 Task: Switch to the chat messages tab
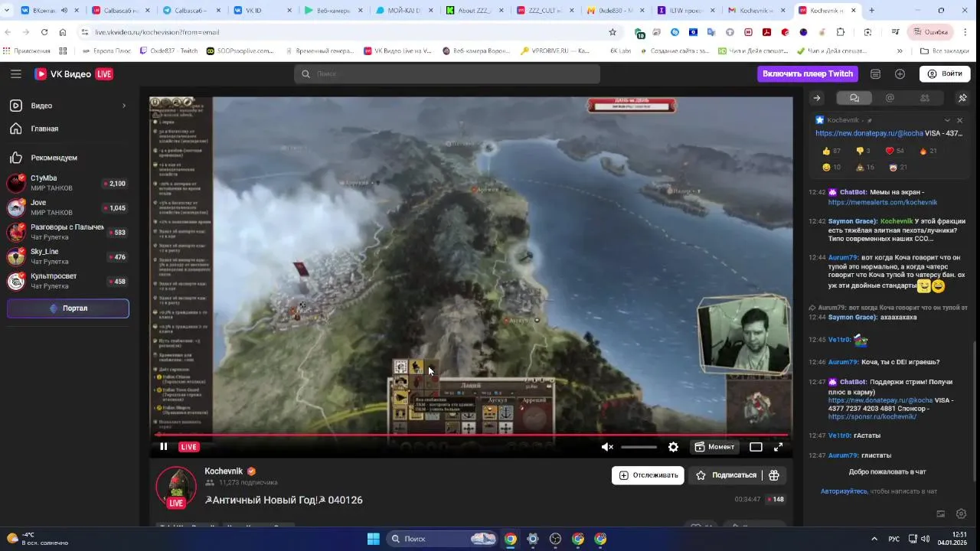point(854,98)
